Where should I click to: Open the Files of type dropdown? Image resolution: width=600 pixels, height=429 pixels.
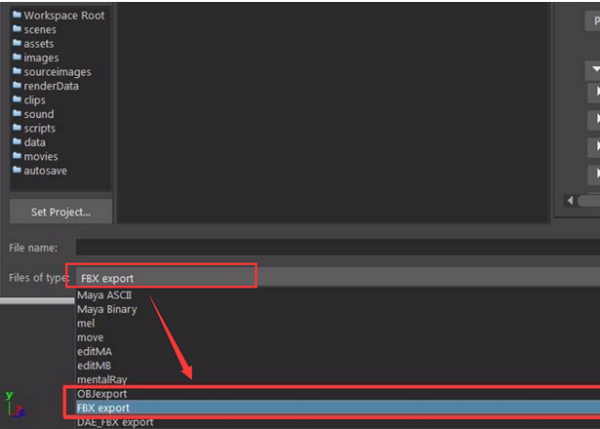click(338, 278)
